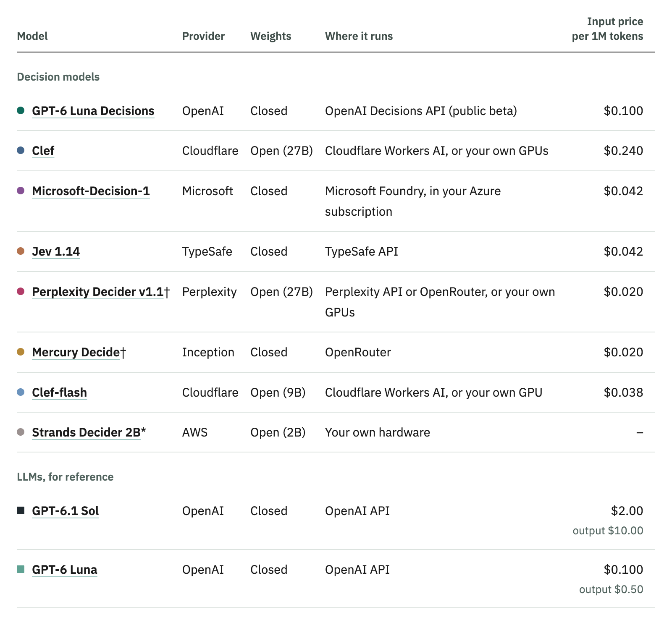The image size is (672, 625).
Task: Click the 'Provider' column header
Action: [203, 36]
